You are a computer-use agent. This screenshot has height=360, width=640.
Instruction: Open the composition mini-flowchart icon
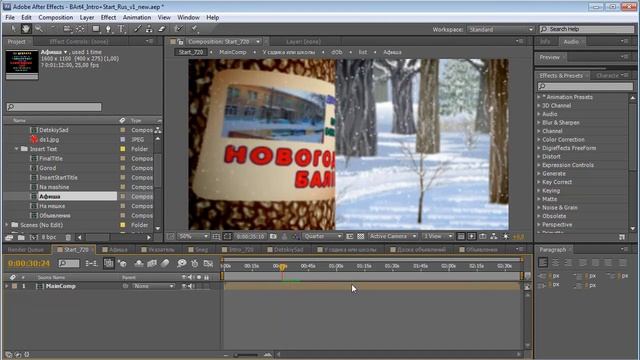pyautogui.click(x=91, y=264)
